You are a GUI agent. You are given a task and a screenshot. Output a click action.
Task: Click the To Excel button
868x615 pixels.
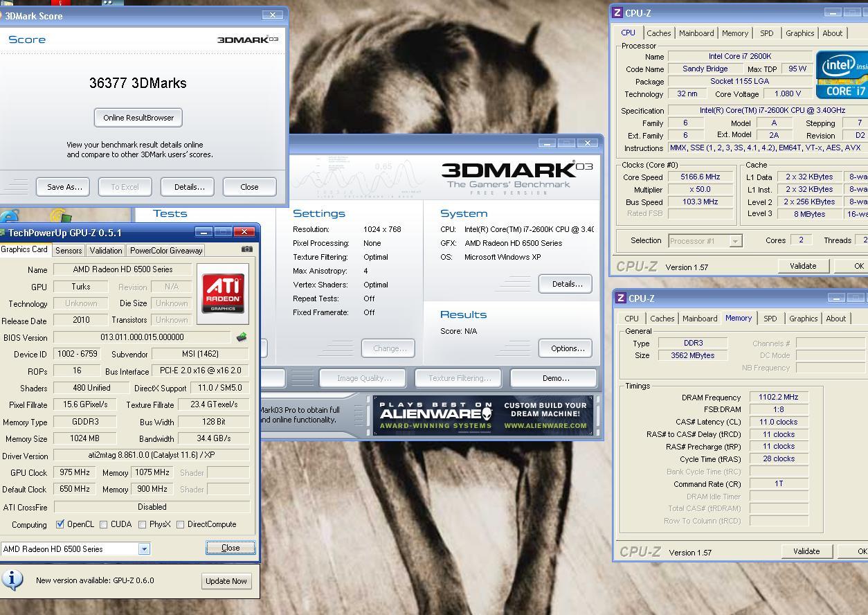click(125, 187)
